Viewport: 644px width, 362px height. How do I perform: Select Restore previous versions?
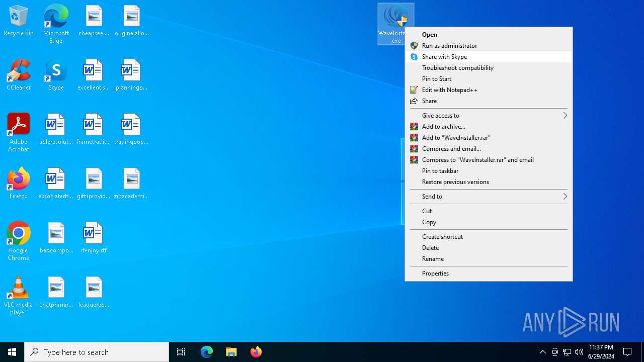point(489,182)
